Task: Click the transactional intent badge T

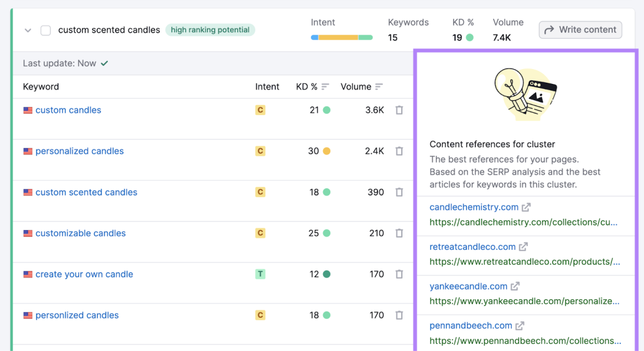Action: (260, 274)
